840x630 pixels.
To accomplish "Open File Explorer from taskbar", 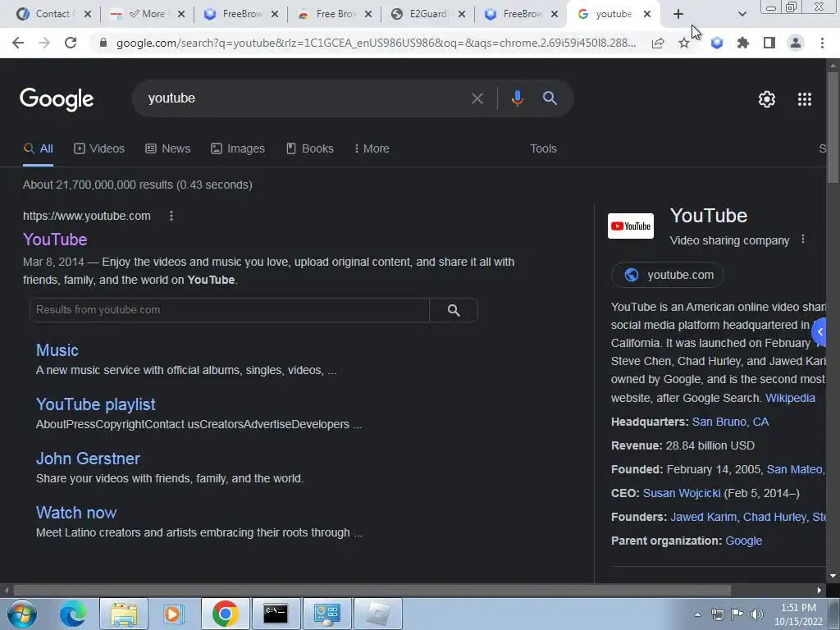I will (124, 614).
